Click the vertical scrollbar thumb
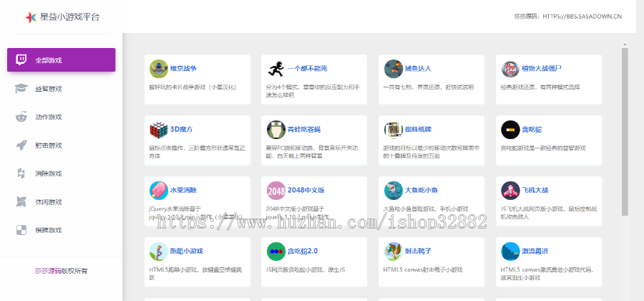Screen dimensions: 644x301 pyautogui.click(x=625, y=132)
